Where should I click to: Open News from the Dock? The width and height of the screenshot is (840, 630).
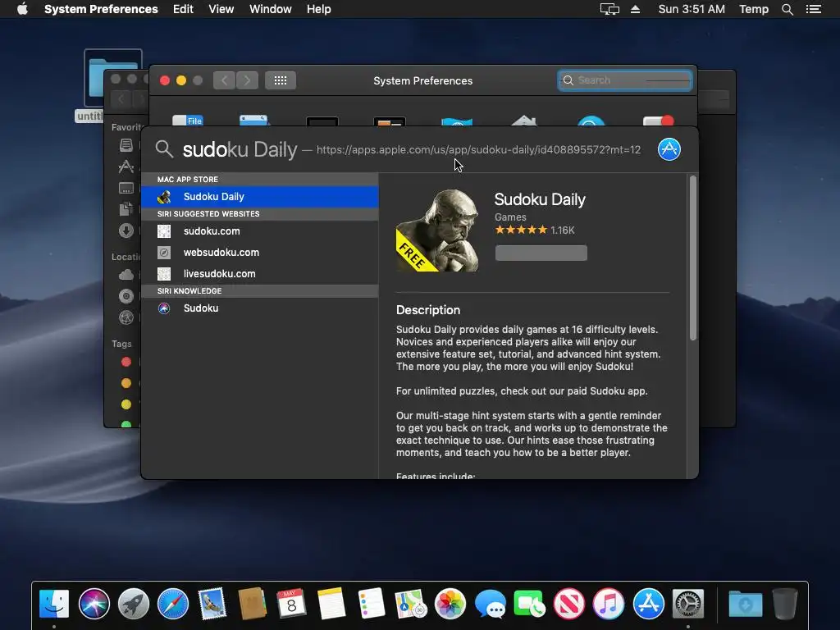coord(569,603)
